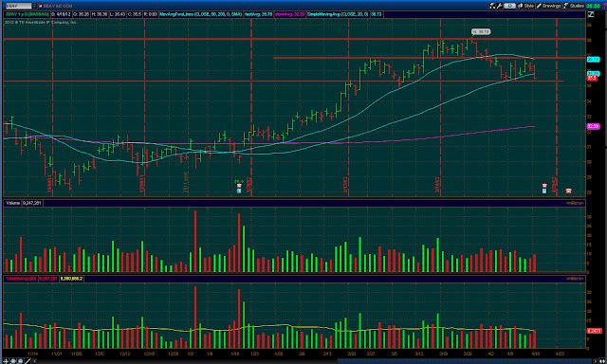Click the high price bubble on chart

pyautogui.click(x=481, y=31)
